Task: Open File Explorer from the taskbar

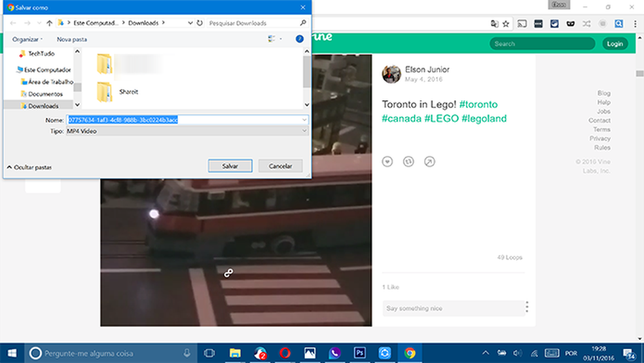Action: point(235,353)
